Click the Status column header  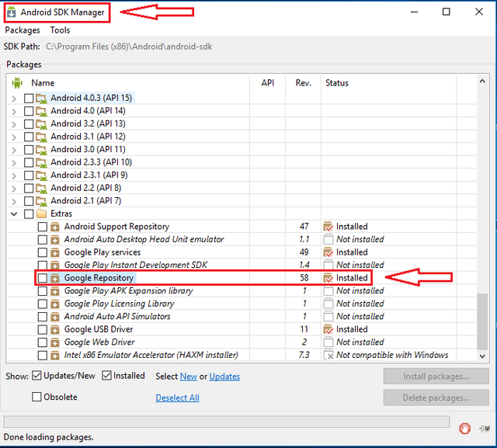click(337, 83)
